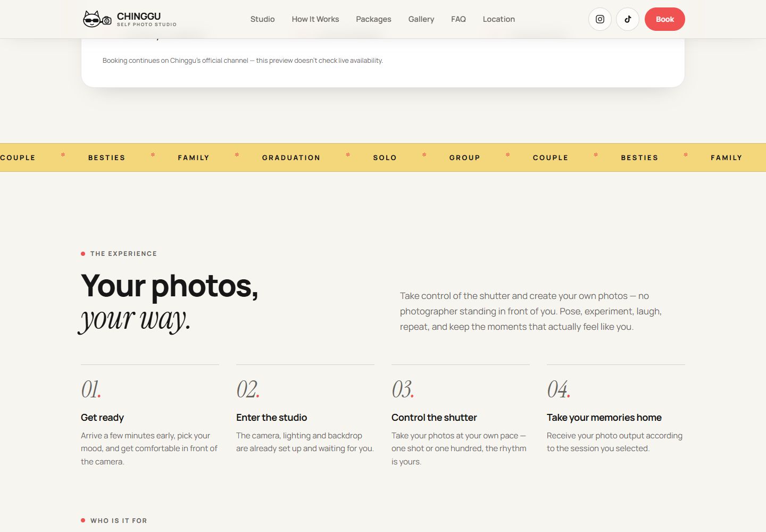Click the red Book button
The height and width of the screenshot is (532, 766).
click(x=665, y=19)
